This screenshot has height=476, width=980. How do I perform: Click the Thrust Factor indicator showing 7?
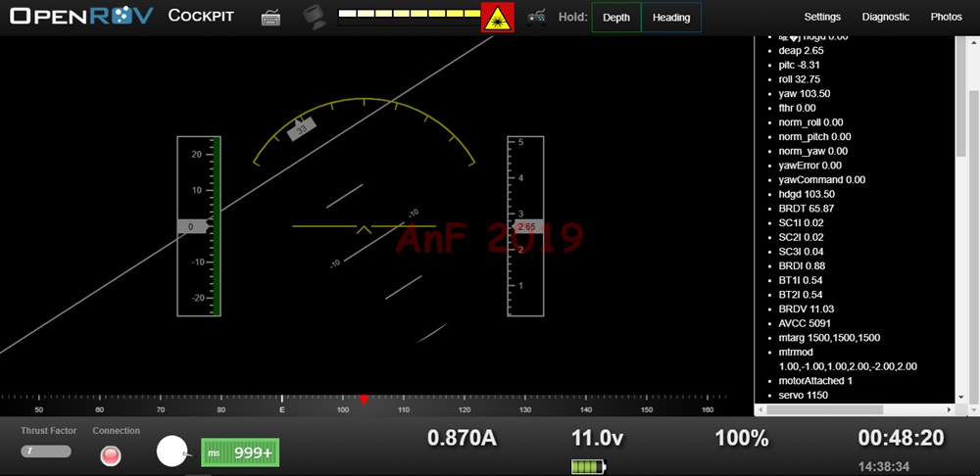point(46,451)
